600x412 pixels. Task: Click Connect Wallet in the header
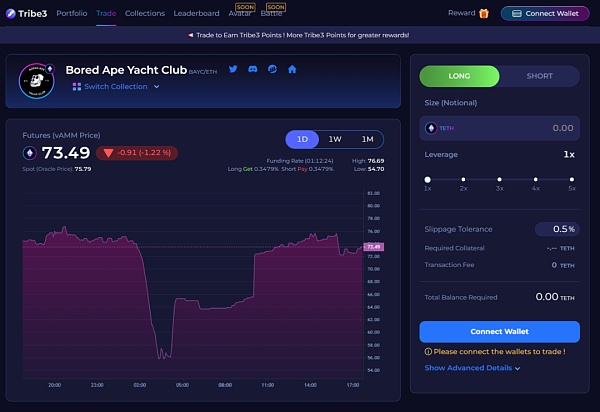(545, 13)
